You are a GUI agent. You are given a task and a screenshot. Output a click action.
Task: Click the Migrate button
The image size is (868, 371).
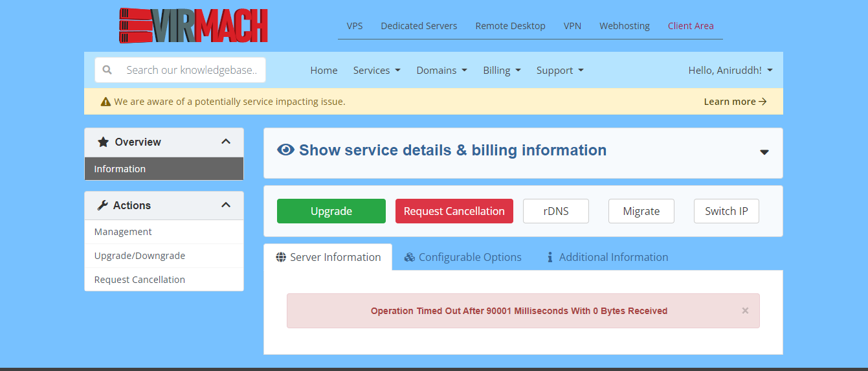click(x=641, y=211)
